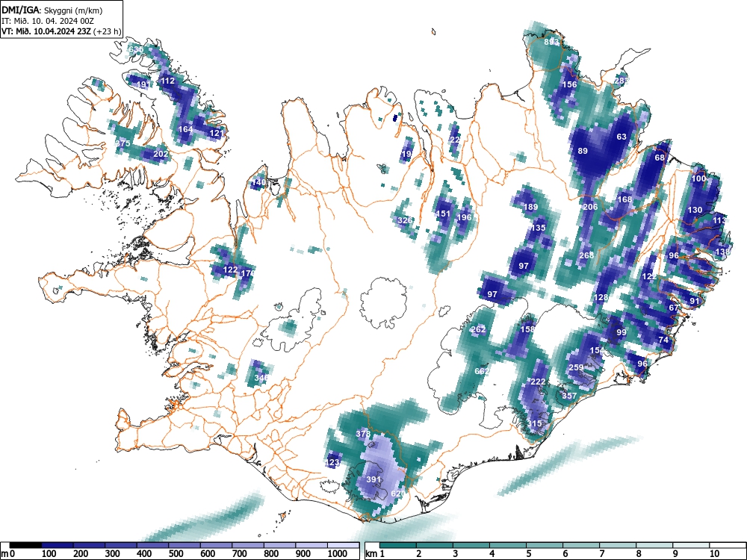
Task: Click the map value 326
Action: [405, 220]
